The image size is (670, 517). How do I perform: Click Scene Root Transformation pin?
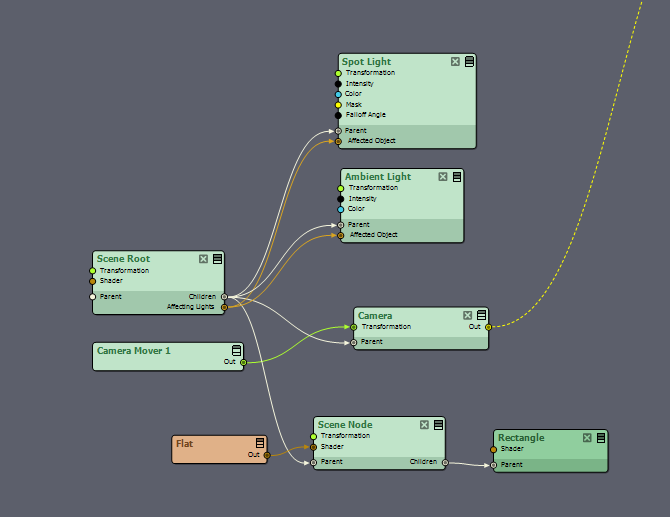tap(93, 271)
